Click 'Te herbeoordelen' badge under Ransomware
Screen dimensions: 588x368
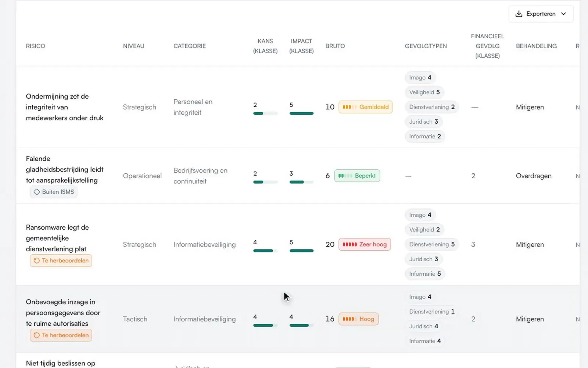[x=61, y=261]
